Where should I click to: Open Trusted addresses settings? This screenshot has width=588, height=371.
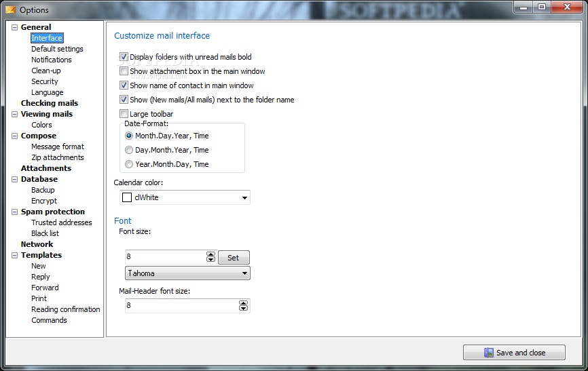pos(62,222)
